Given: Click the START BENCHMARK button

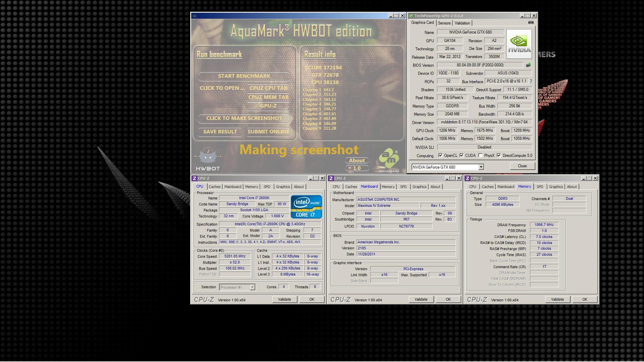Looking at the screenshot, I should pos(244,76).
